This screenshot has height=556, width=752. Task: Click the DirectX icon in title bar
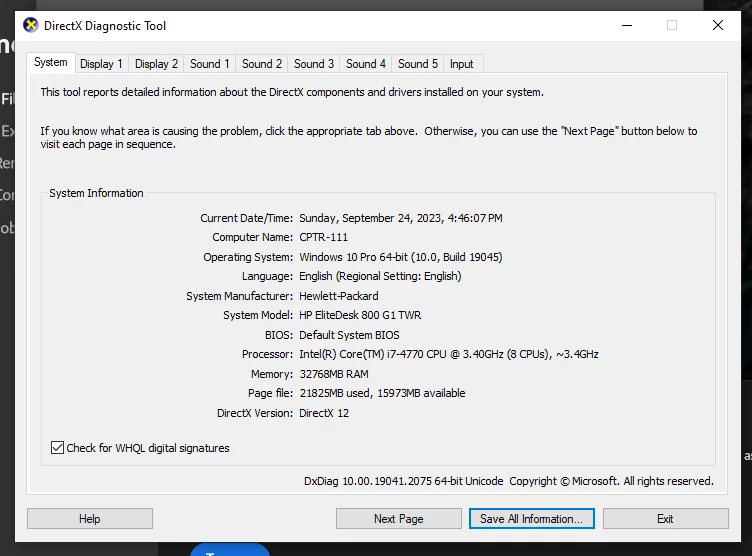coord(31,25)
